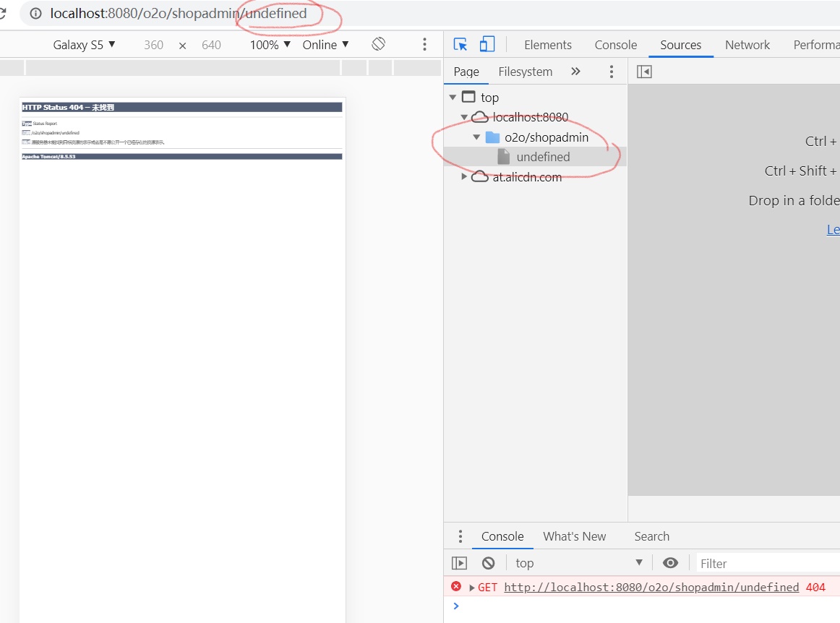Click the inspect element picker icon
This screenshot has height=623, width=840.
tap(460, 45)
